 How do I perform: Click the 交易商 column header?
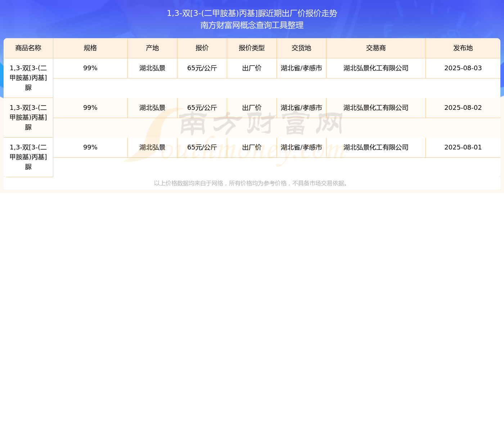pos(376,48)
